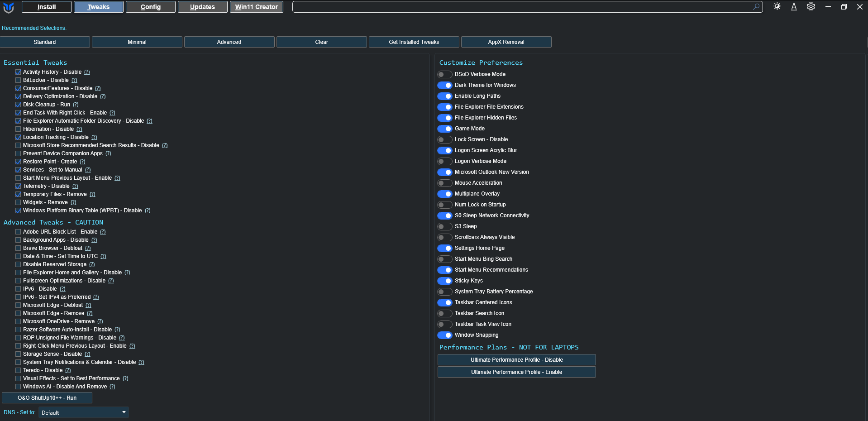Show help for Delivery Optimization Disable
Image resolution: width=868 pixels, height=421 pixels.
(103, 96)
